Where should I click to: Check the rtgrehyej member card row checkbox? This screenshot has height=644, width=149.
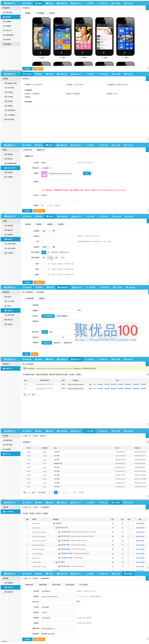(26, 389)
